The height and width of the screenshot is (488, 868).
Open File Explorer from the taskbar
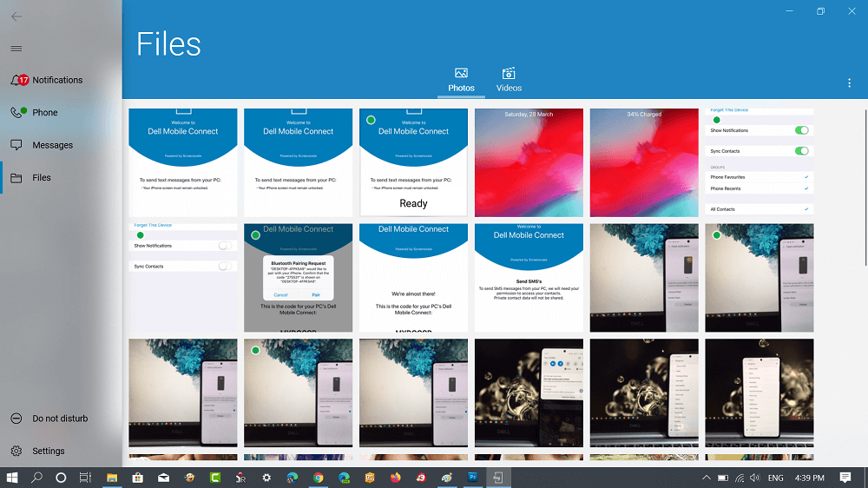click(112, 478)
